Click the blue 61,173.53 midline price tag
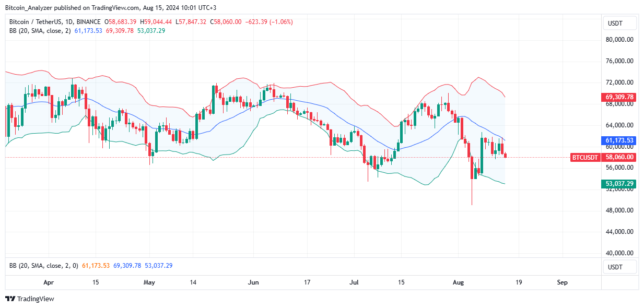Screen dimensions: 644x308 click(x=619, y=140)
